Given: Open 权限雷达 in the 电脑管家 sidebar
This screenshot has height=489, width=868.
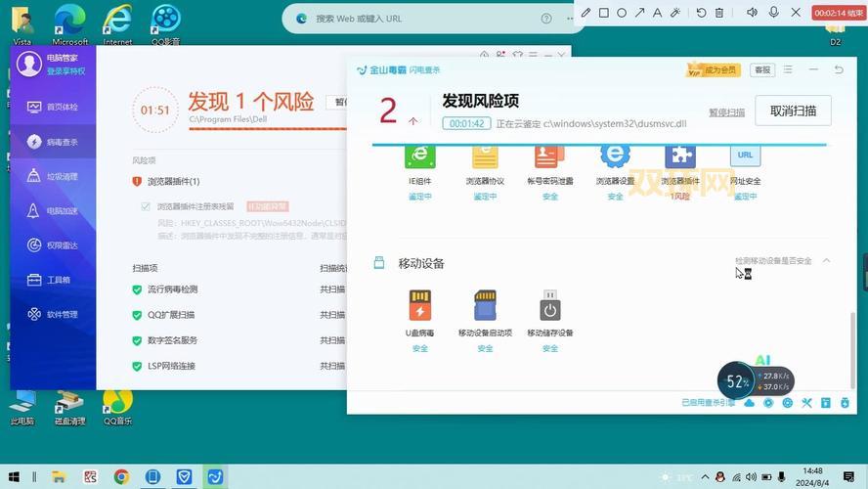Looking at the screenshot, I should click(x=53, y=245).
